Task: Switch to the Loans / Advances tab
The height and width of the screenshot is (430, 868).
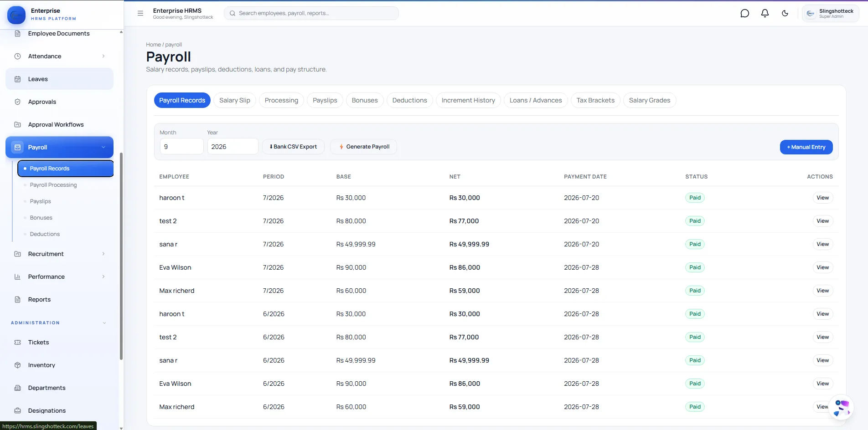Action: tap(536, 100)
